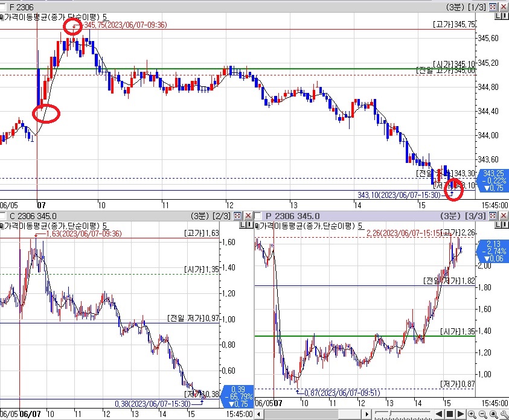This screenshot has width=509, height=420.
Task: Click the [전일 저가]0,97 label
Action: (193, 318)
